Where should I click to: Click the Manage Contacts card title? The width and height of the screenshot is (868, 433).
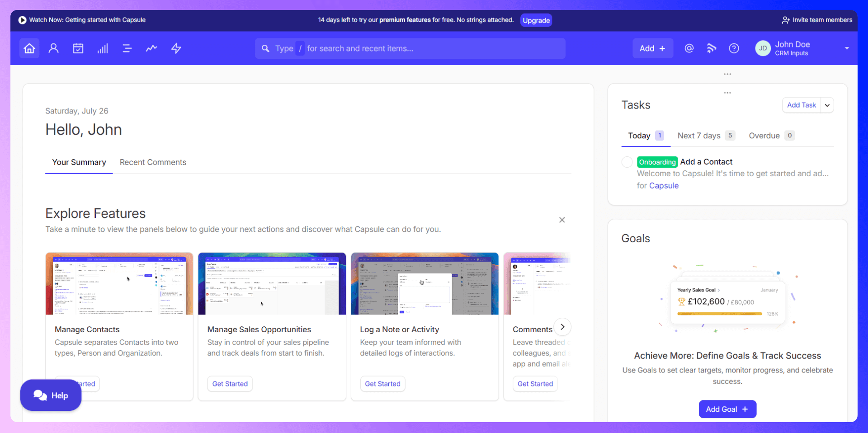click(x=87, y=329)
